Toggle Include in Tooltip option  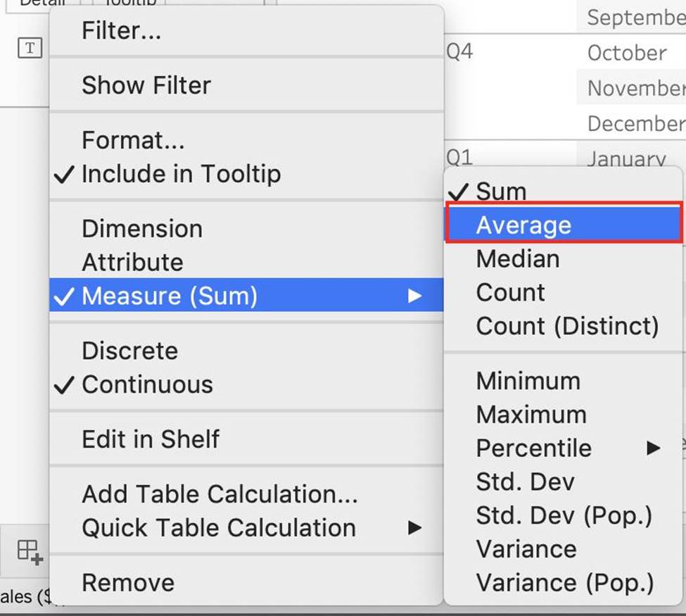click(x=181, y=174)
